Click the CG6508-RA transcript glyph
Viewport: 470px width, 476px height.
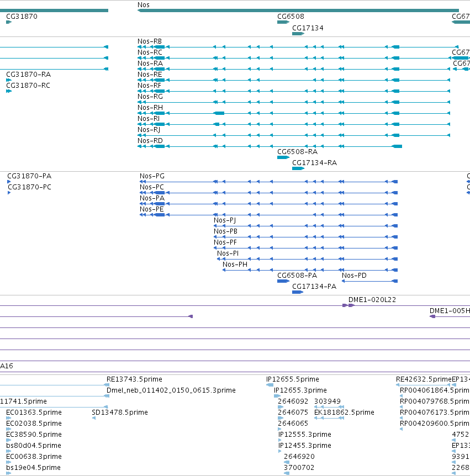pyautogui.click(x=283, y=157)
